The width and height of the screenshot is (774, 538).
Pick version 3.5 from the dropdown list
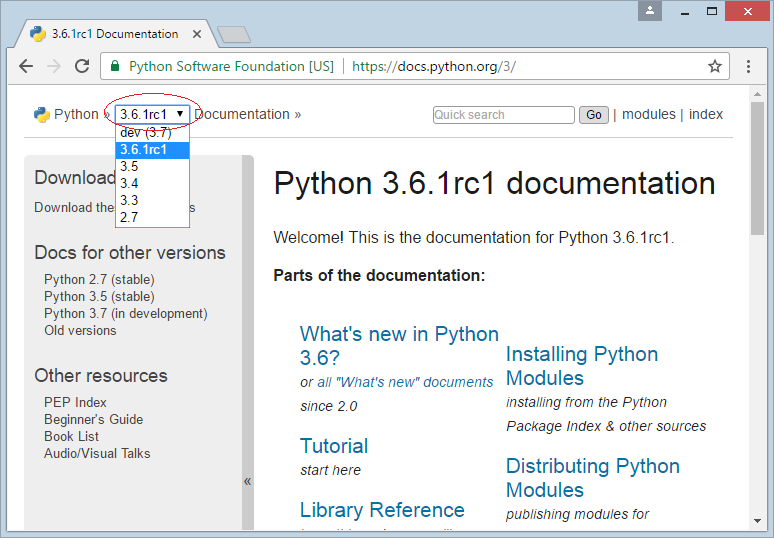[152, 166]
